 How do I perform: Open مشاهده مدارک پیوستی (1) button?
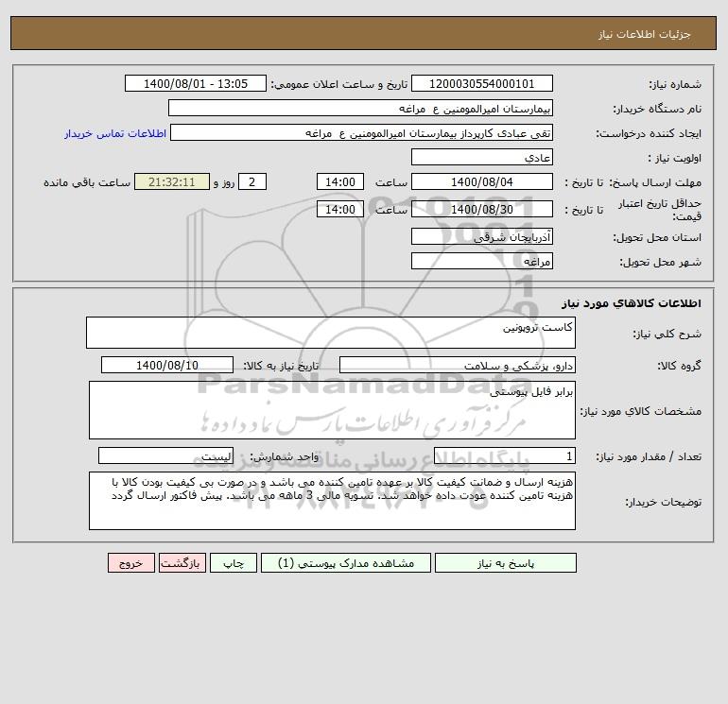346,563
